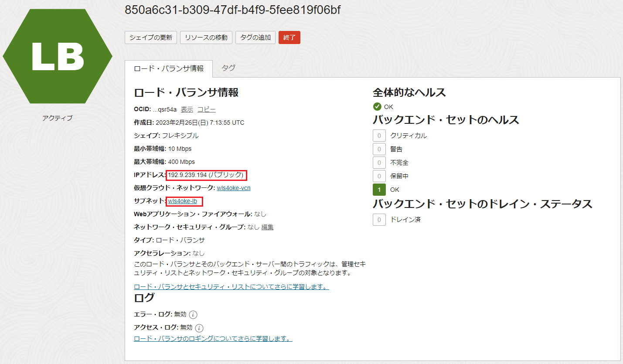Screen dimensions: 623x364
Task: Click the red 終了 button
Action: pos(289,37)
